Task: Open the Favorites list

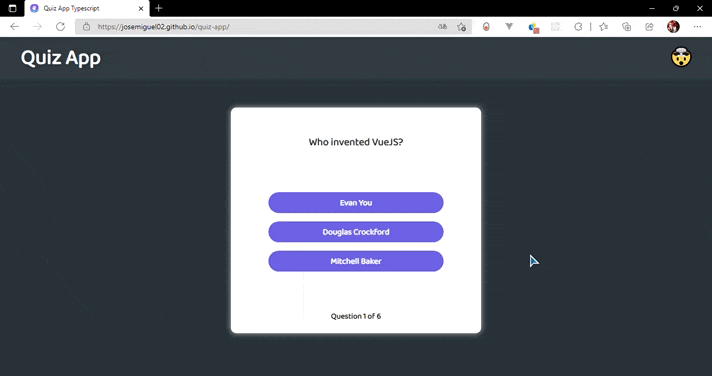Action: click(603, 27)
